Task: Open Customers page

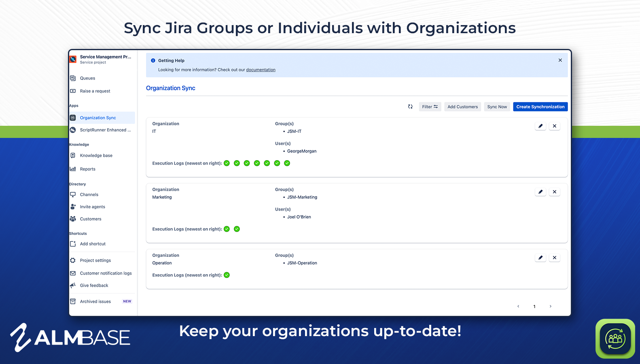Action: (x=91, y=219)
